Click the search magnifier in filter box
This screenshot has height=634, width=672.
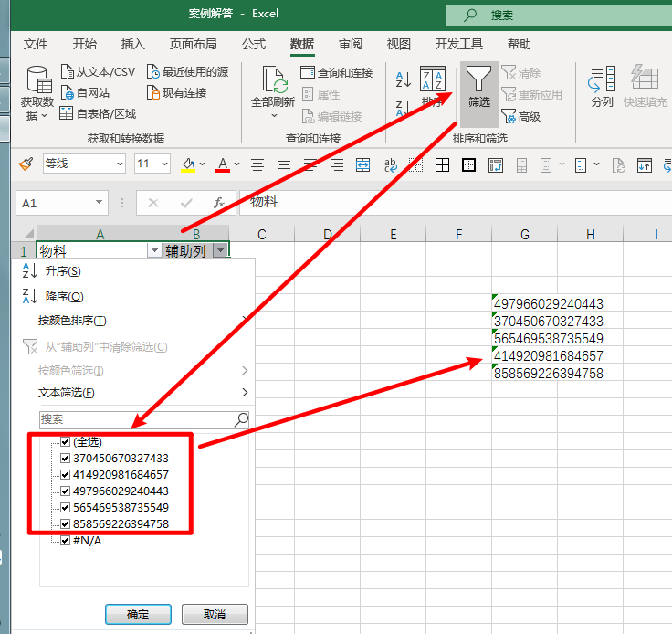(241, 419)
